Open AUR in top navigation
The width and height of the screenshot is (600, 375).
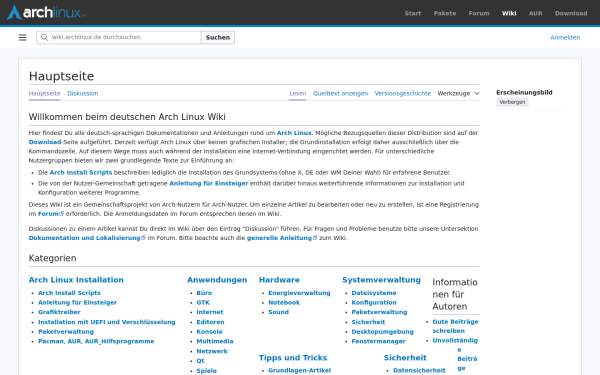(x=535, y=13)
